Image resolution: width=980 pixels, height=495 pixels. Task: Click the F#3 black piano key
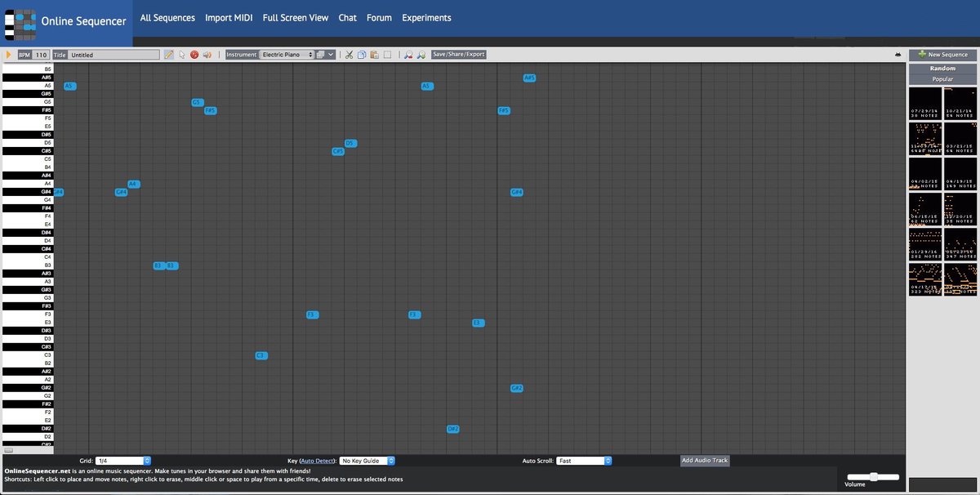pos(29,306)
